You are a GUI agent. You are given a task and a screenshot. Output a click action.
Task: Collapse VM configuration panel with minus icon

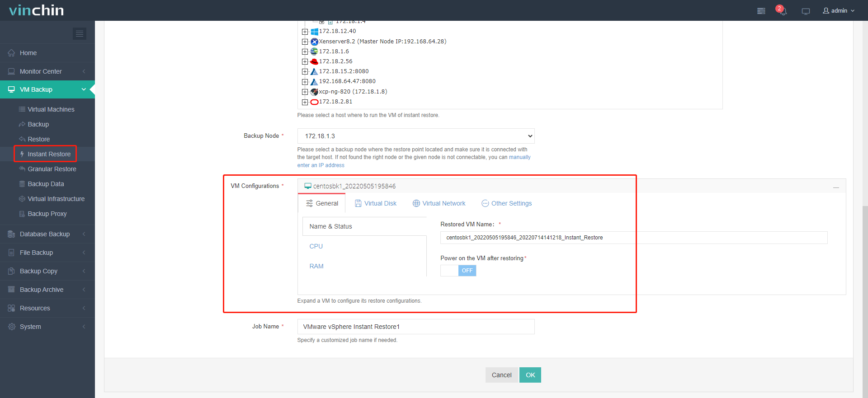(836, 187)
